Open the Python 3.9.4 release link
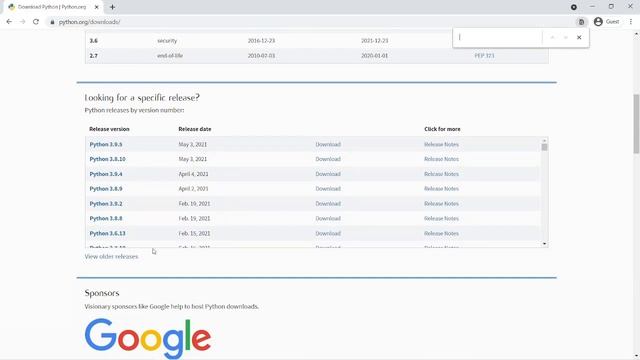Image resolution: width=640 pixels, height=360 pixels. coord(106,174)
